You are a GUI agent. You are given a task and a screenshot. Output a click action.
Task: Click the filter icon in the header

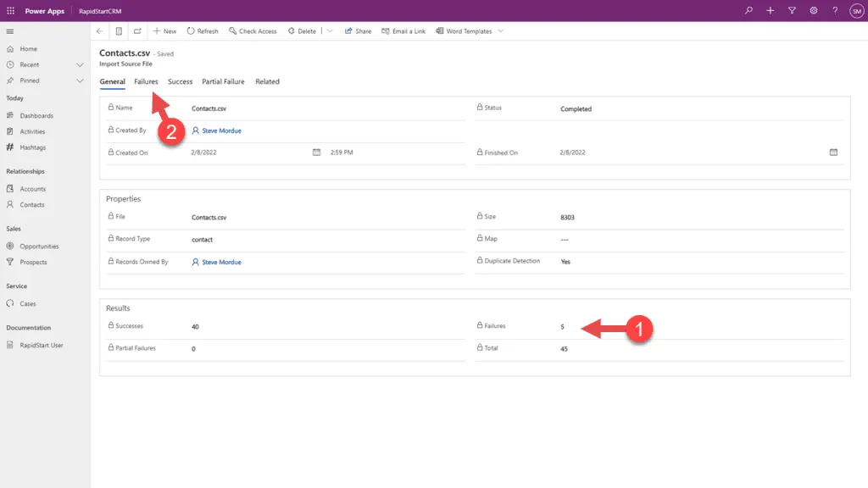pos(792,10)
